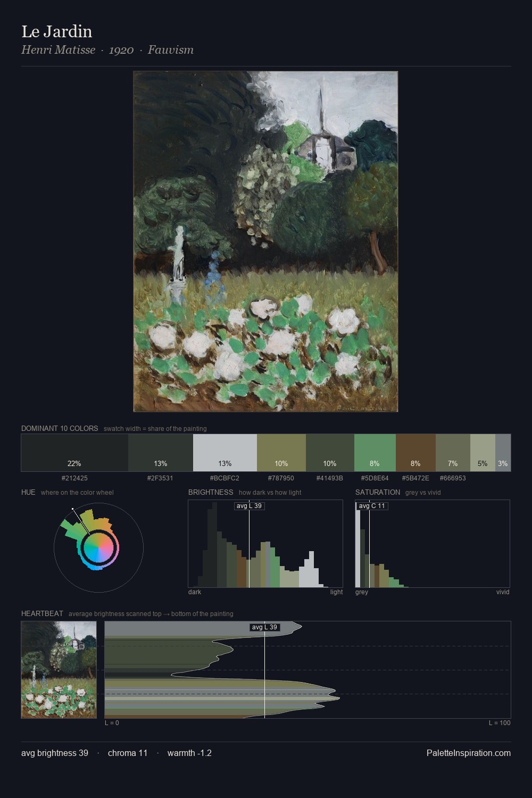Select the dark green 10% swatch #41493B
The image size is (532, 798).
[330, 453]
